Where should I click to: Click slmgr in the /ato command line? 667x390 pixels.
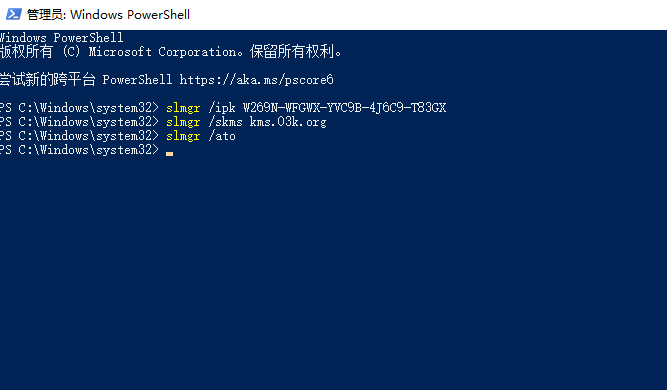point(183,136)
